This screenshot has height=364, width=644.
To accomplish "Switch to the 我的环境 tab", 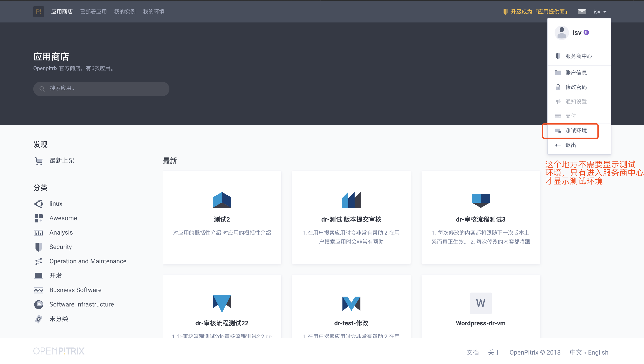I will 153,11.
